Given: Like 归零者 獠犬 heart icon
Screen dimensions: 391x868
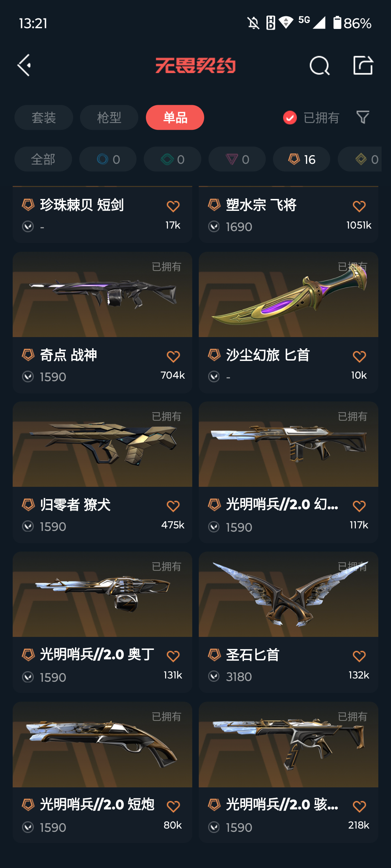Looking at the screenshot, I should click(x=173, y=506).
